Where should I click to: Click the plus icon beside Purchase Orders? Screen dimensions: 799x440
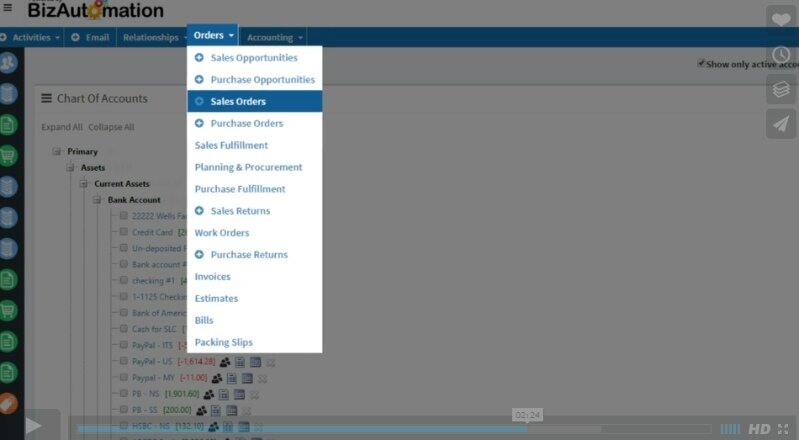pyautogui.click(x=199, y=124)
